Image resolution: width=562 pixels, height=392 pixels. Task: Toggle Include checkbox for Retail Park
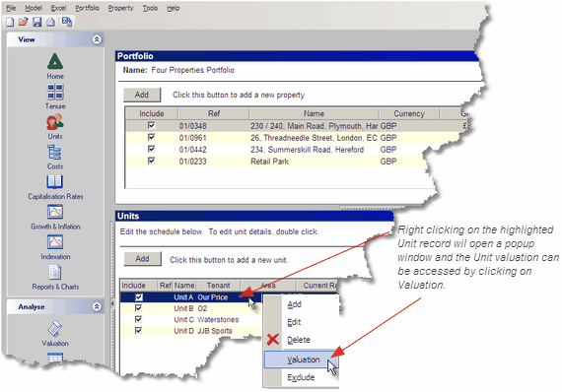point(151,161)
